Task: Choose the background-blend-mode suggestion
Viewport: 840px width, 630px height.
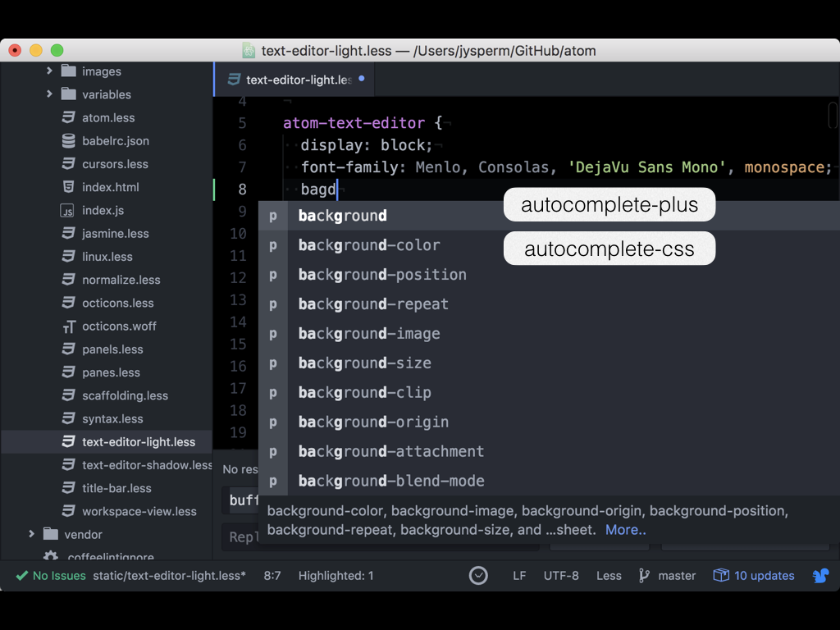Action: 549,481
